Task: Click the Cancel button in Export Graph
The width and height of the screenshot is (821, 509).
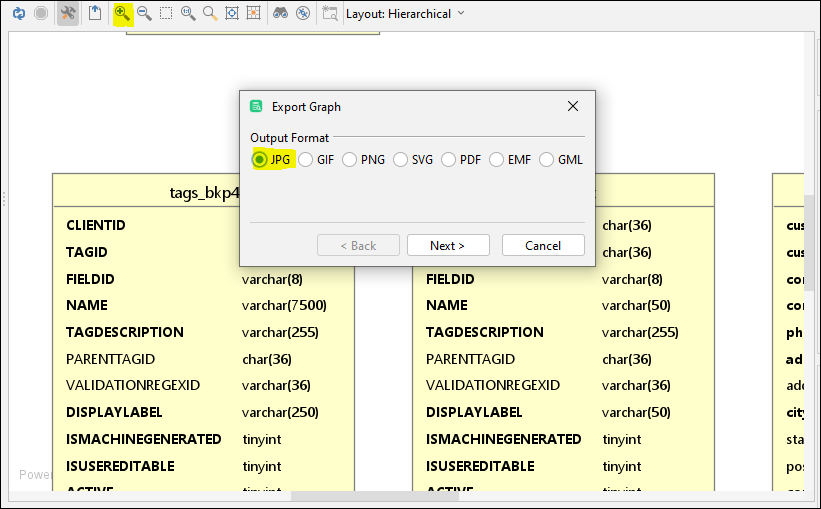Action: 543,245
